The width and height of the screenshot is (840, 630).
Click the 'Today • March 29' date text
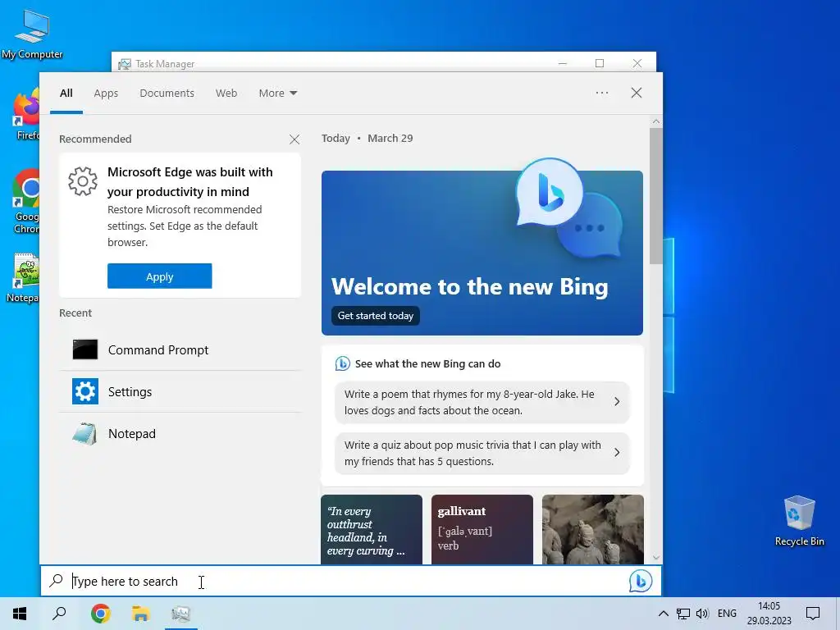pos(367,138)
